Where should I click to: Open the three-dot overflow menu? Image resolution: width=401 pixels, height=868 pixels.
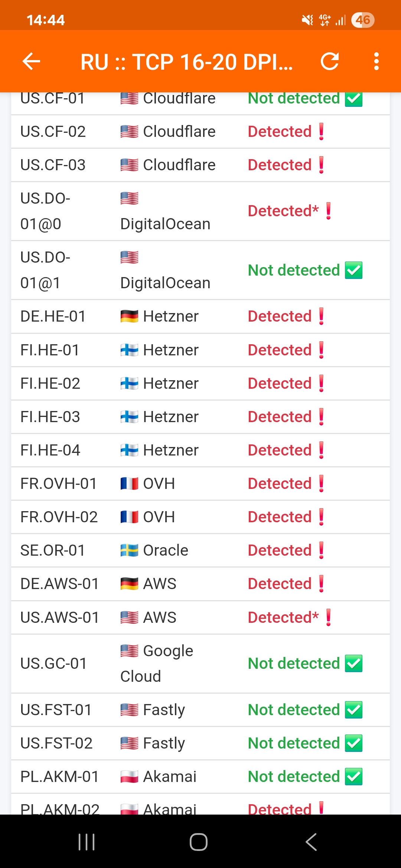pyautogui.click(x=376, y=61)
